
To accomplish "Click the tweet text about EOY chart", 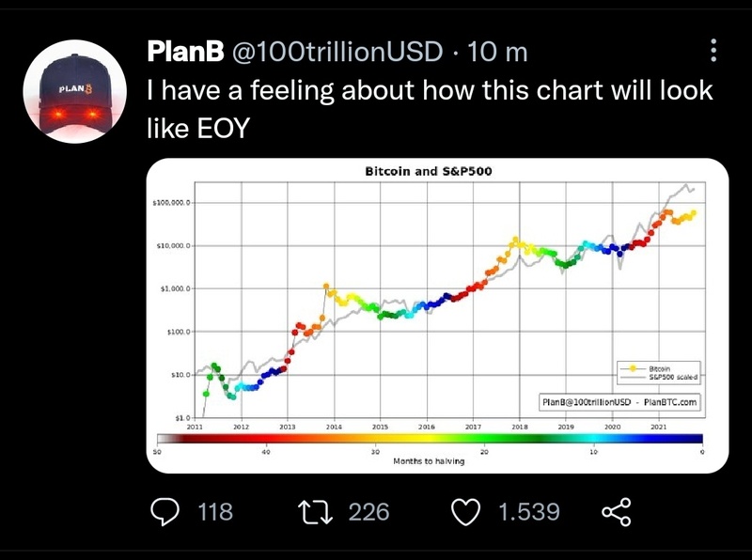I will coord(430,108).
